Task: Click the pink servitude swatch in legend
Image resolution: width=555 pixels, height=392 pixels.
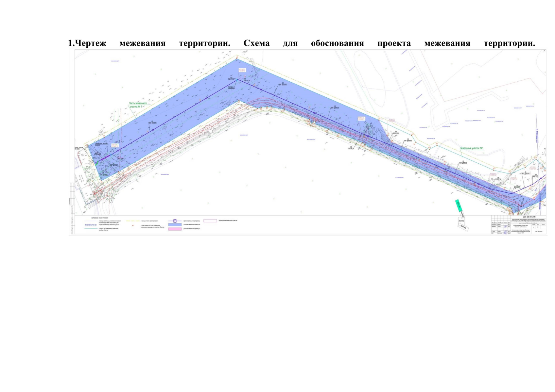Action: [x=175, y=229]
